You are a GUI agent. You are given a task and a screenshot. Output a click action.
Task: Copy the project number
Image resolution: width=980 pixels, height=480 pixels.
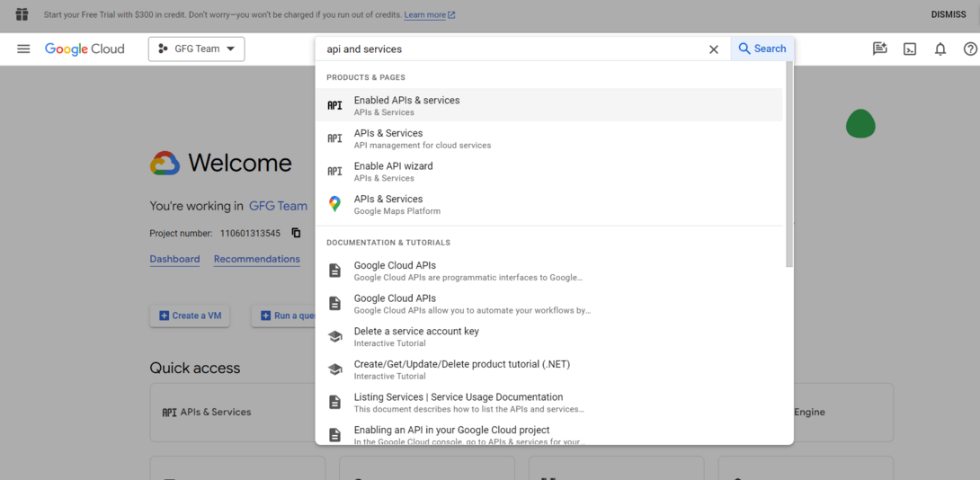point(296,234)
